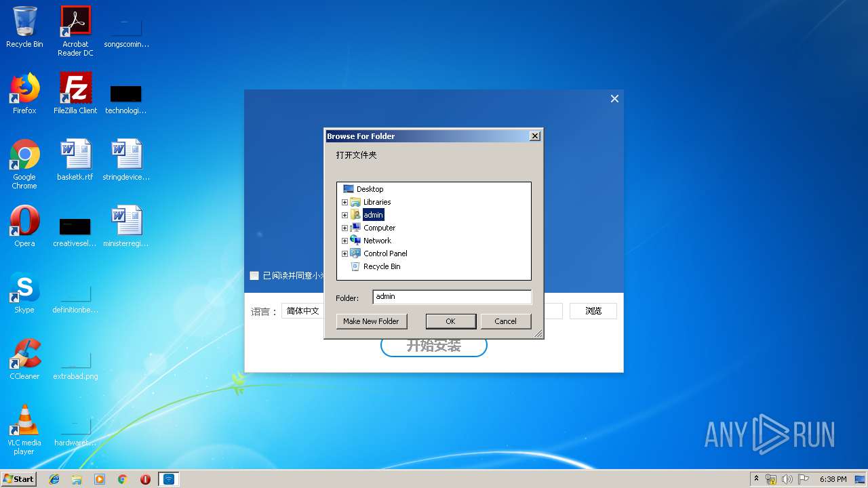Open Windows Explorer from taskbar
Screen dimensions: 868x488
pos(77,479)
